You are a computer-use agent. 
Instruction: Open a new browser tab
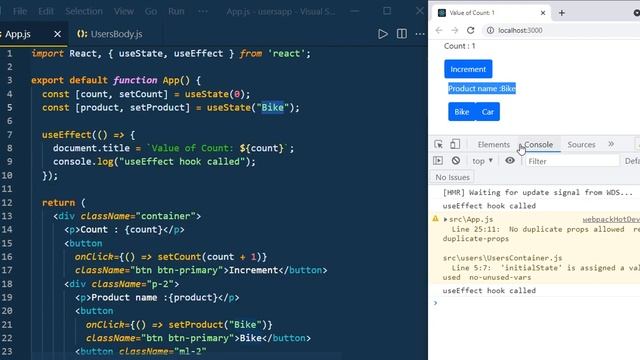point(562,13)
